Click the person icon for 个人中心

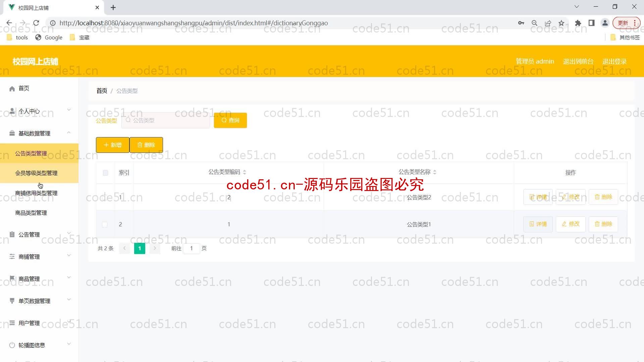click(12, 111)
